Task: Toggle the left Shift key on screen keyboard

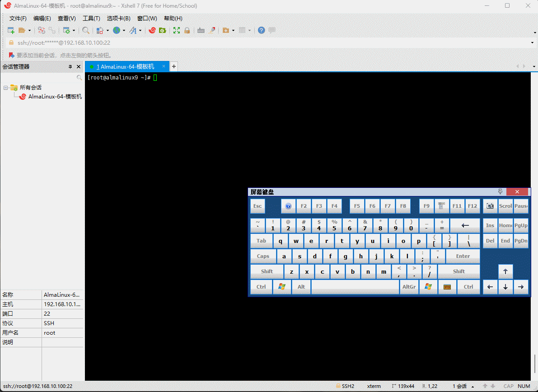Action: [x=267, y=271]
